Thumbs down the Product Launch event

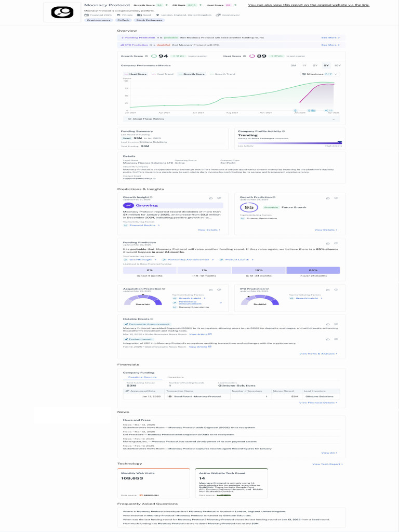pyautogui.click(x=336, y=340)
